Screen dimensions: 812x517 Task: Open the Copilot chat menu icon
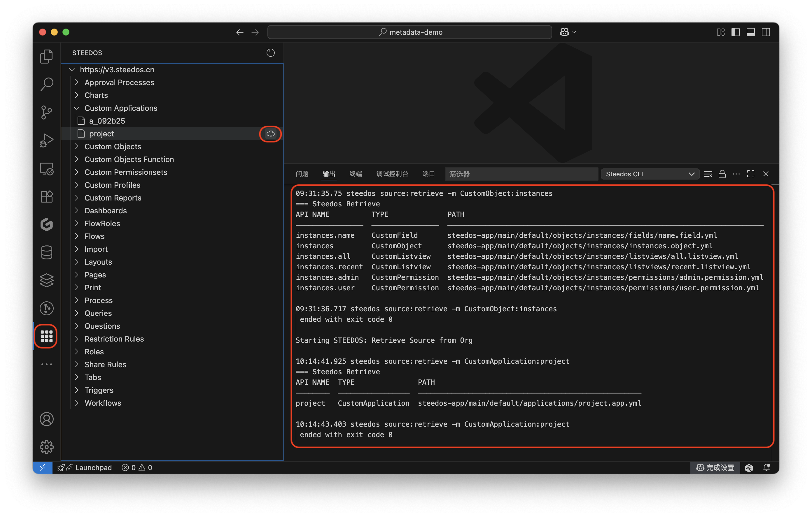tap(568, 32)
